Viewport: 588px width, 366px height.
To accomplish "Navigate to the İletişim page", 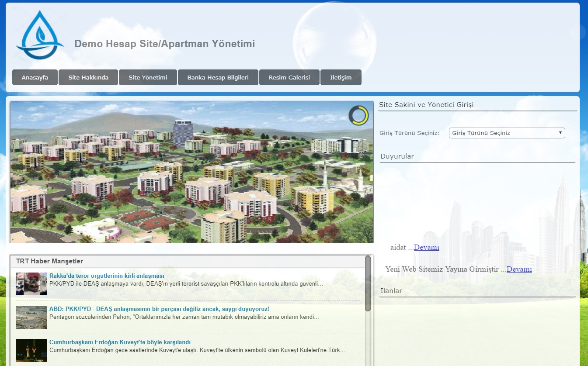I will pyautogui.click(x=341, y=77).
